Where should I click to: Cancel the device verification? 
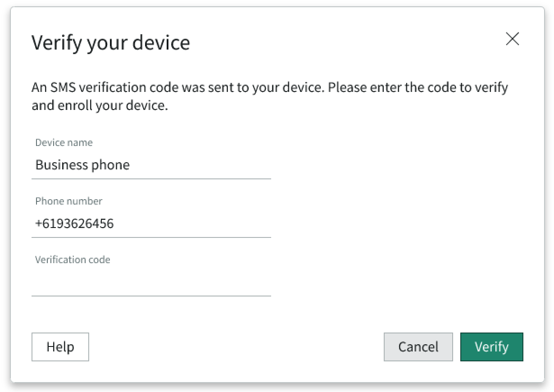point(418,347)
